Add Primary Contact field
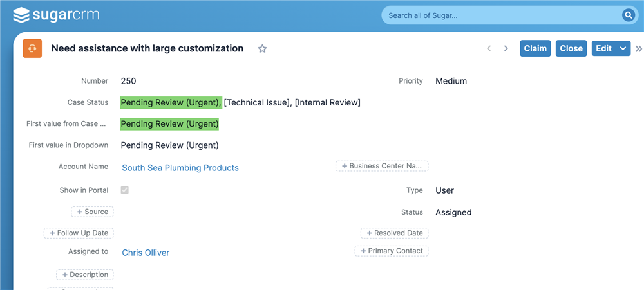The height and width of the screenshot is (290, 644). (x=392, y=251)
